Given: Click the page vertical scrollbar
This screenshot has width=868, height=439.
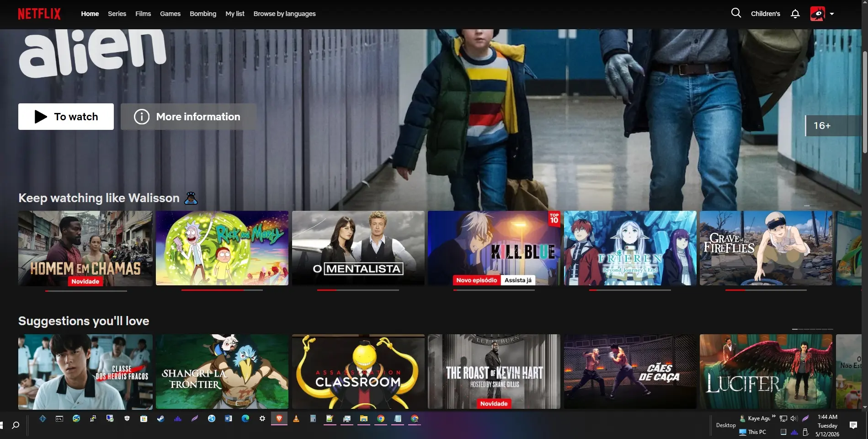Looking at the screenshot, I should click(x=865, y=103).
